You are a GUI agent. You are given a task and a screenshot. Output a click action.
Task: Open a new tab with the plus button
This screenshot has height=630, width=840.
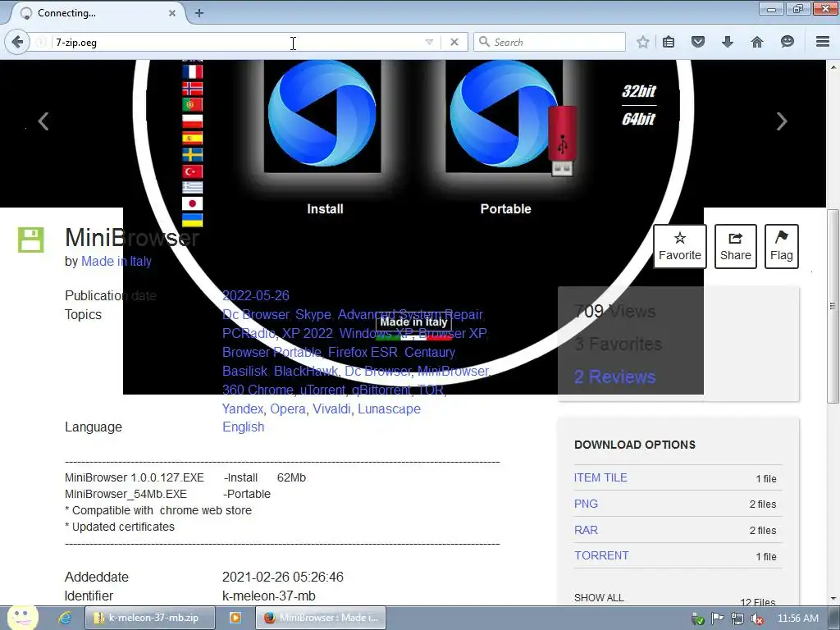click(x=199, y=13)
